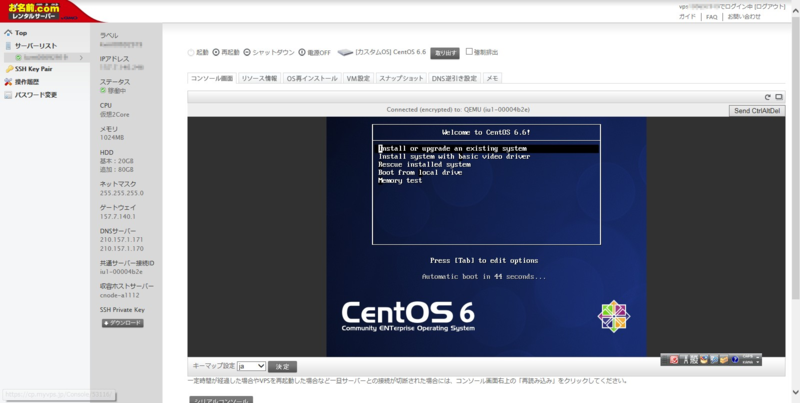Click the IME CAPS lock indicator
This screenshot has width=800, height=403.
click(747, 357)
